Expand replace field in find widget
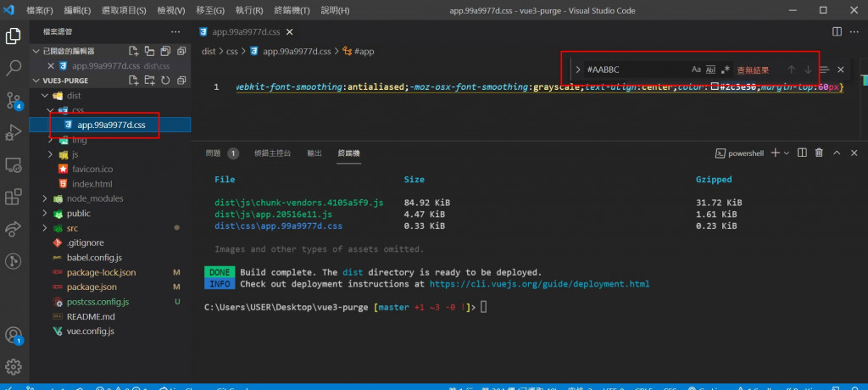The width and height of the screenshot is (868, 390). coord(578,70)
